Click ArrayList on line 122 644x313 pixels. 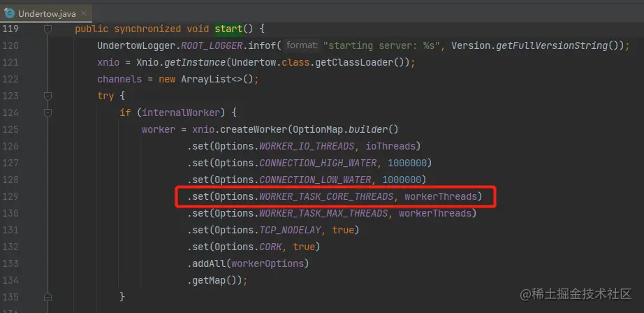point(206,79)
